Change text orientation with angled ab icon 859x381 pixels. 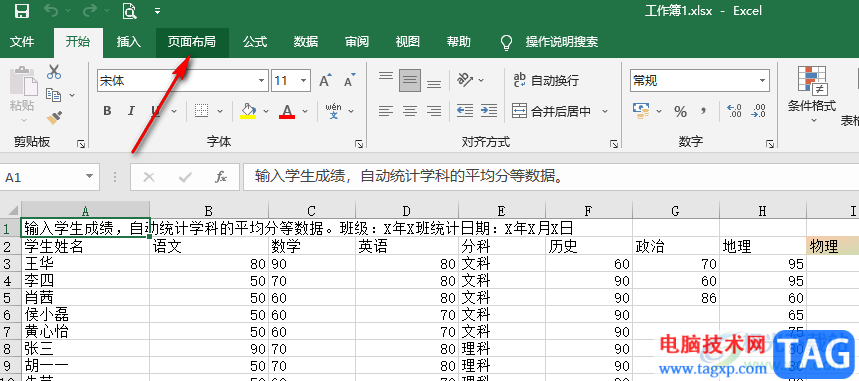[x=466, y=80]
